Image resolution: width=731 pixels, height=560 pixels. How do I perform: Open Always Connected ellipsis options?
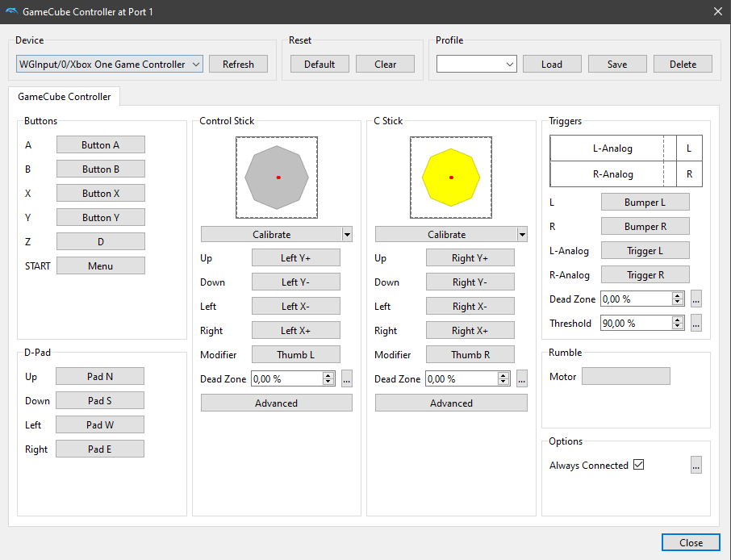[696, 465]
